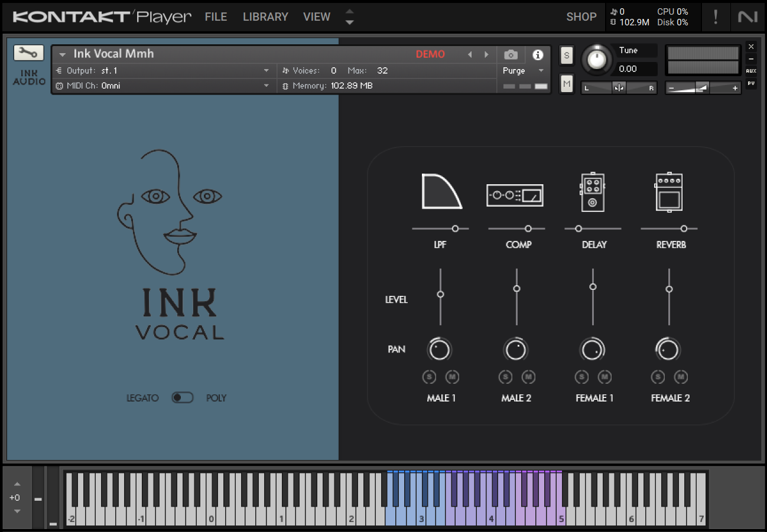
Task: Click the Male 2 level fader
Action: 516,289
